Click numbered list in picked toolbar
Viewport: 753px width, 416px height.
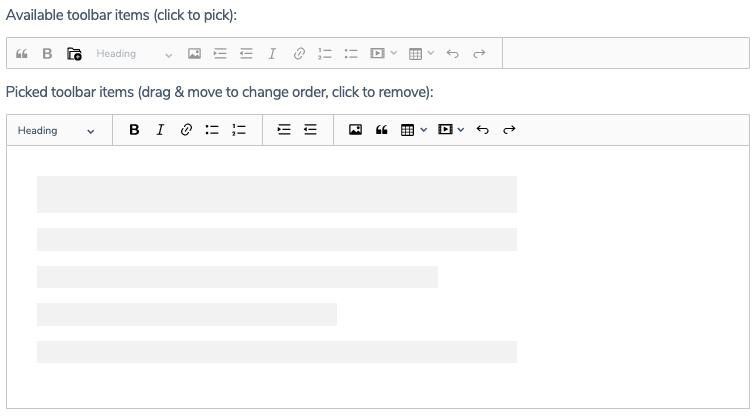(238, 130)
